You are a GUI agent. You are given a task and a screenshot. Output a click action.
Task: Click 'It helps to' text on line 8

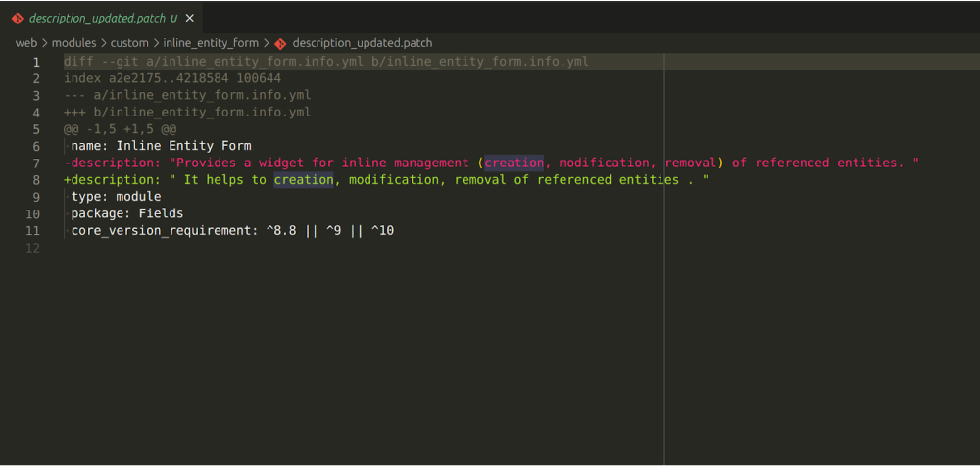click(225, 180)
